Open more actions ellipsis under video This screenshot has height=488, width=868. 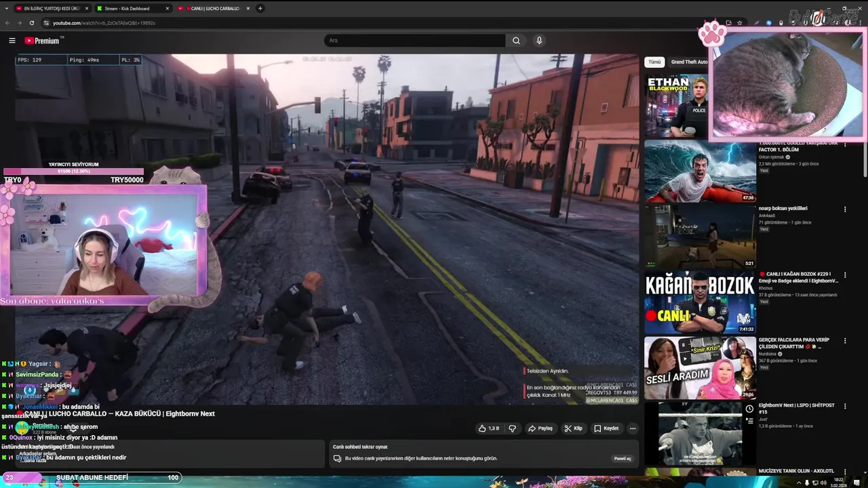click(633, 428)
